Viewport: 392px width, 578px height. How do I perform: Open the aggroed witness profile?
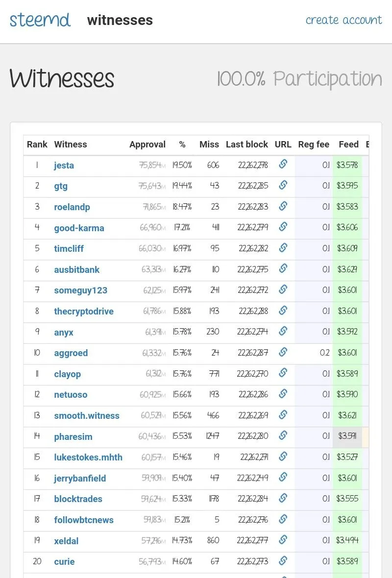tap(71, 353)
